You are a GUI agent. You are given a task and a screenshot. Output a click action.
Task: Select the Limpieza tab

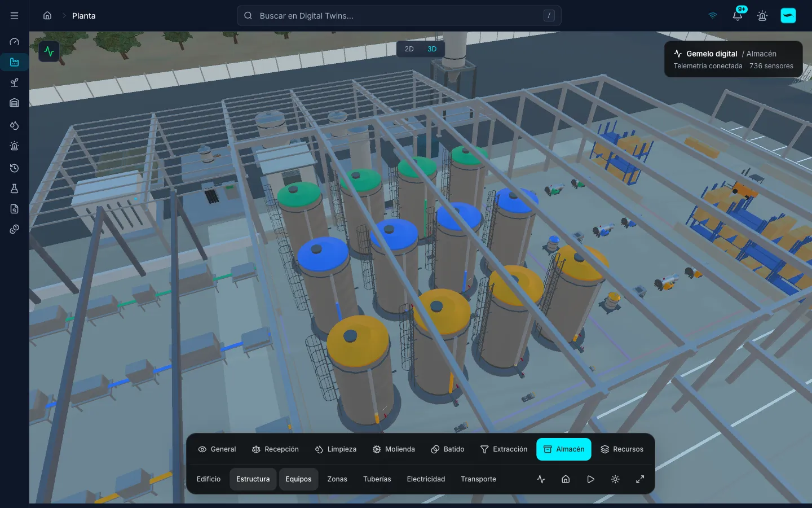[x=336, y=449]
